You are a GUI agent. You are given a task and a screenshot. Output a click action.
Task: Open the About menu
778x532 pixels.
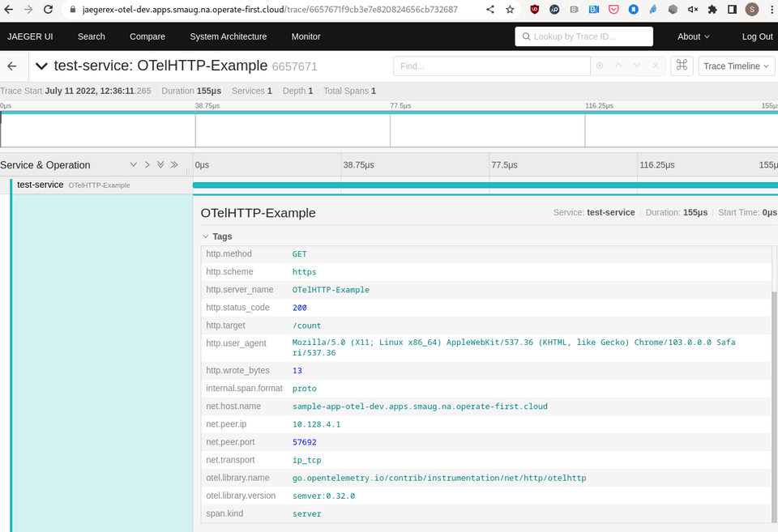pos(693,36)
